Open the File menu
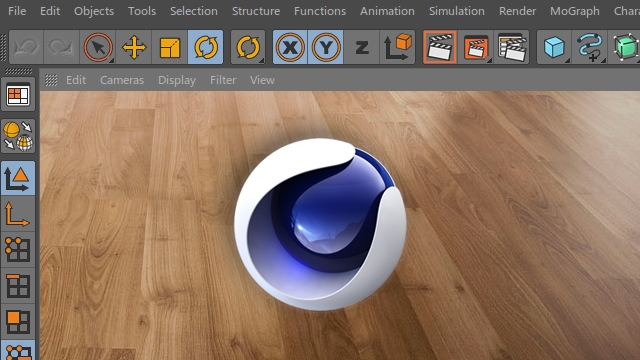Image resolution: width=640 pixels, height=360 pixels. tap(17, 11)
